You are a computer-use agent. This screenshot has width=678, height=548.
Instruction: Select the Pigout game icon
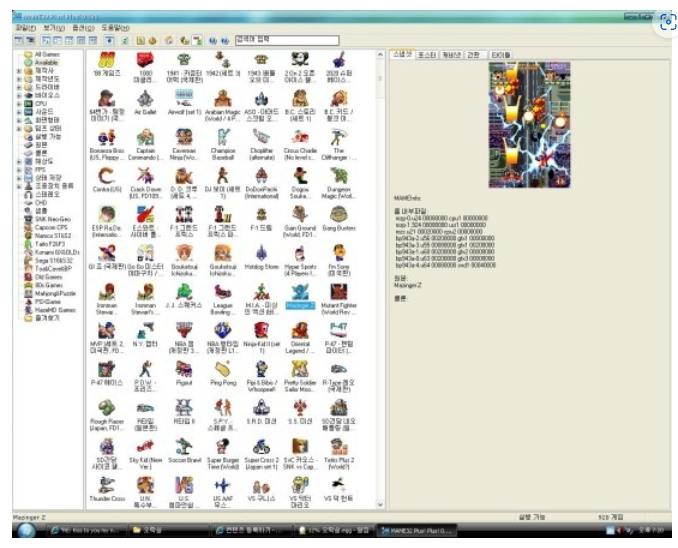click(x=184, y=374)
